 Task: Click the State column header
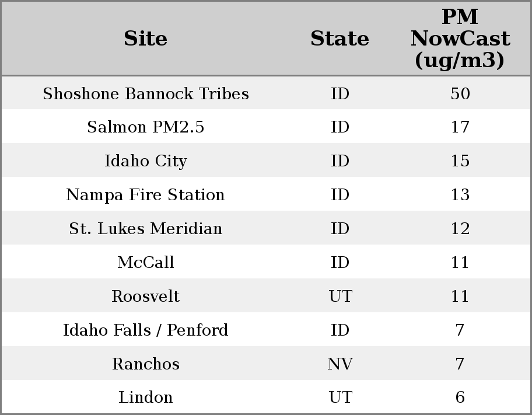339,39
